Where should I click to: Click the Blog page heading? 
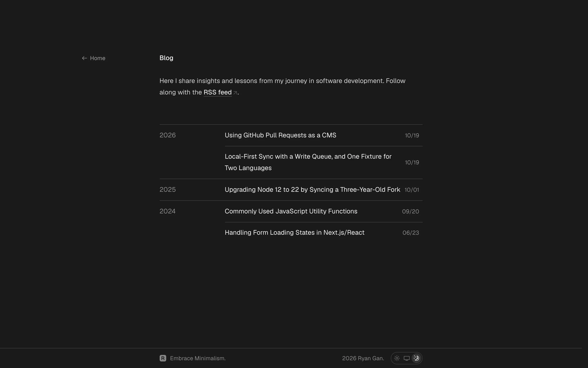[166, 58]
